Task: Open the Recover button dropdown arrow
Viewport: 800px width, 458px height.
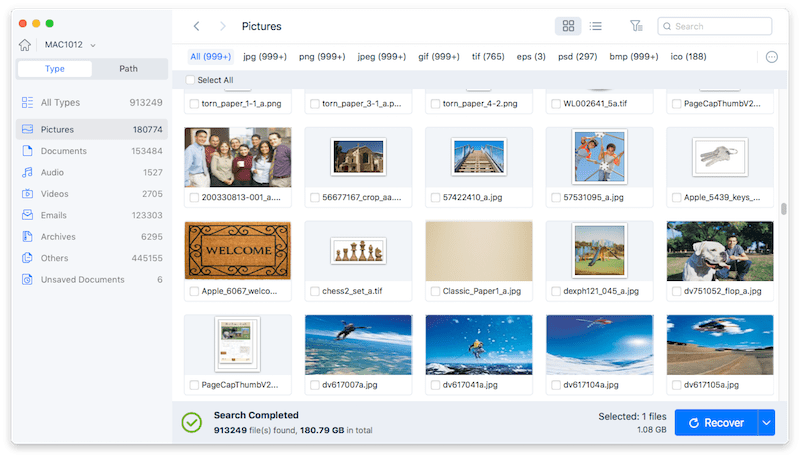Action: [x=766, y=423]
